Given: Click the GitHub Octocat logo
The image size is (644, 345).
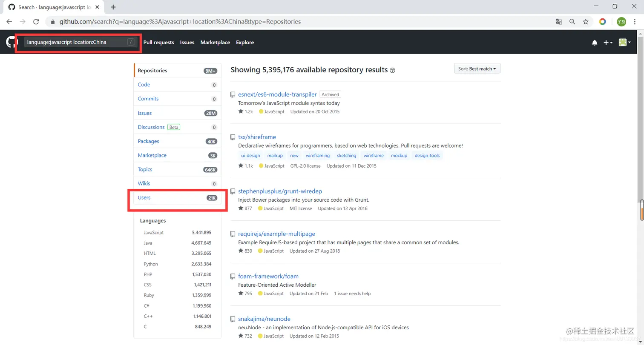Looking at the screenshot, I should 11,42.
